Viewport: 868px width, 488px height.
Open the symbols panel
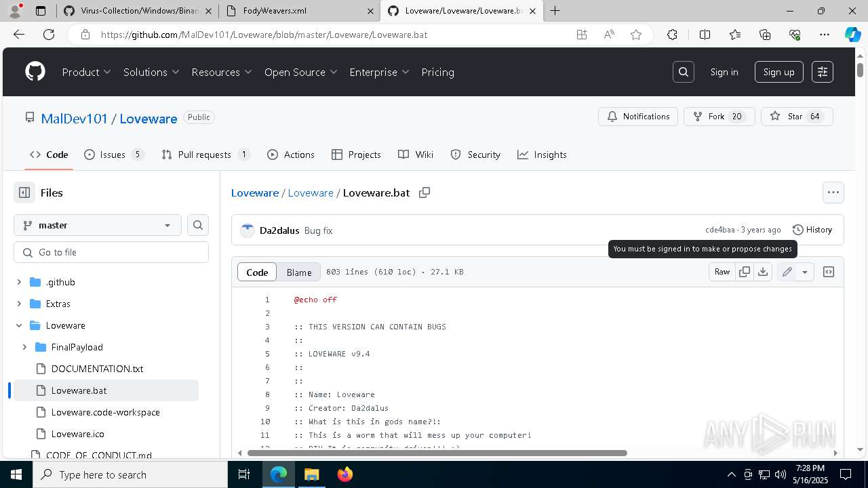tap(829, 272)
